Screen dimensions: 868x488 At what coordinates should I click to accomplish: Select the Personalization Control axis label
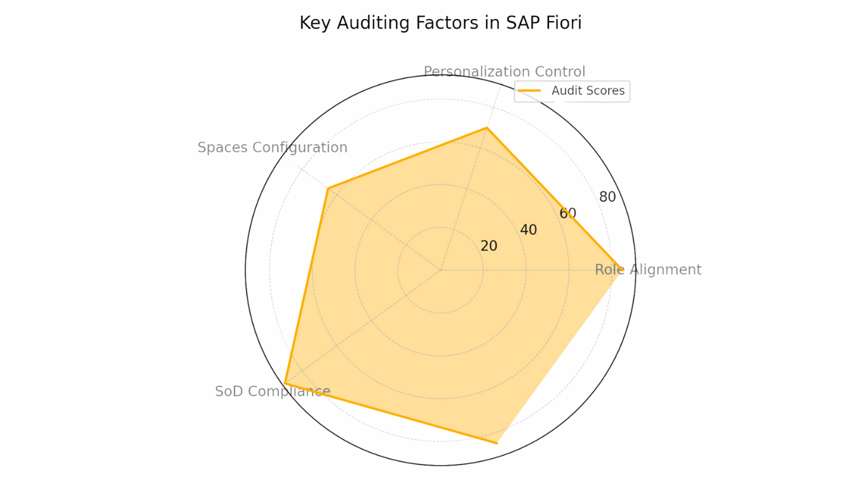tap(504, 72)
